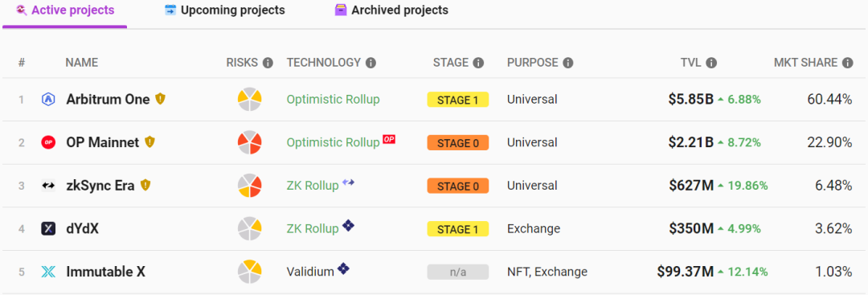Screen dimensions: 868x295
Task: Click the TVL header info icon
Action: (712, 63)
